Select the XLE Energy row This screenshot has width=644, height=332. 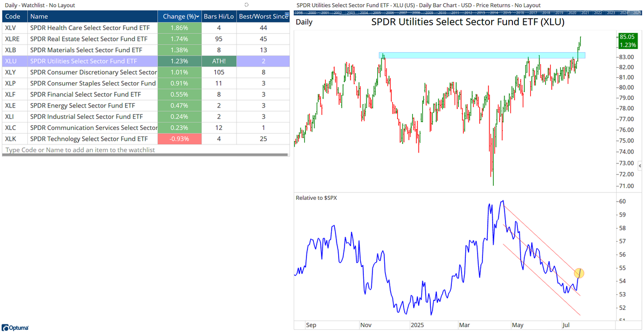(x=145, y=105)
